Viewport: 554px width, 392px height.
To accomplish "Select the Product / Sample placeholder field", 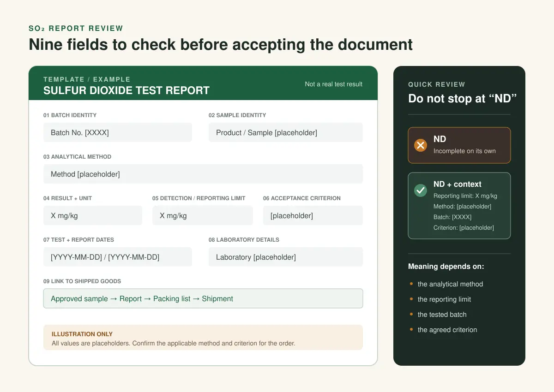I will pos(286,132).
